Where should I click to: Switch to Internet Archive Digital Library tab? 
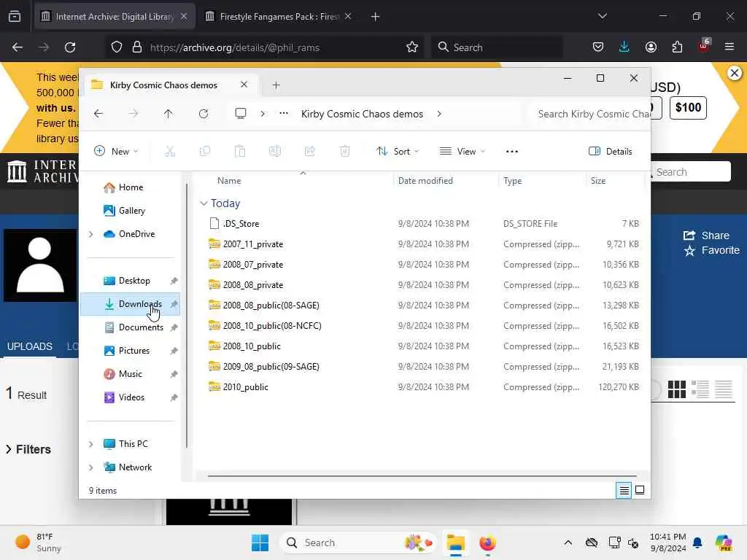(x=114, y=17)
